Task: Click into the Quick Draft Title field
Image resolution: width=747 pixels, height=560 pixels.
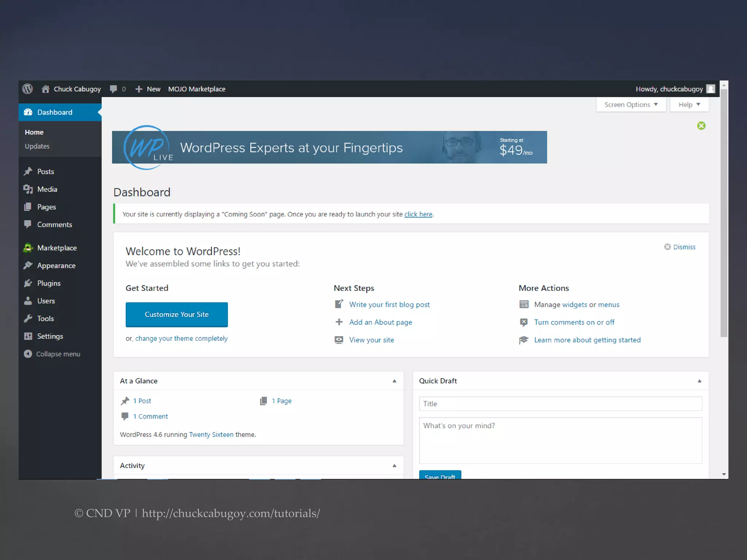Action: 560,404
